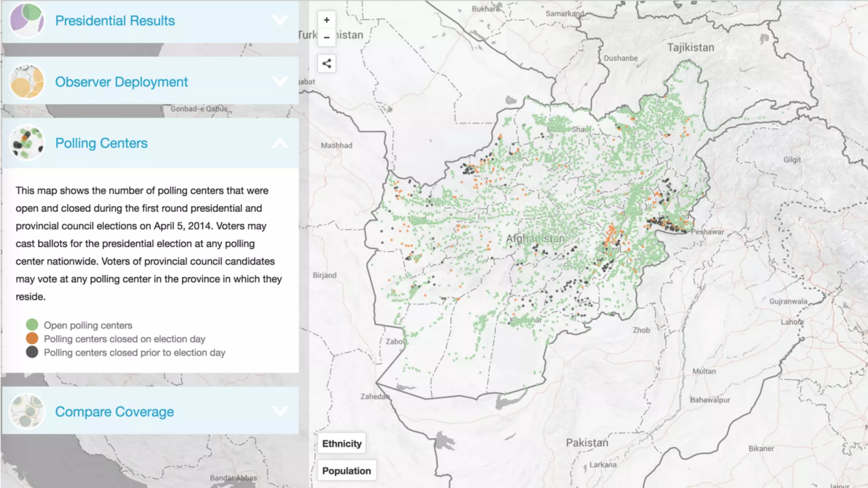The image size is (868, 488).
Task: Click the Presidential Results circular icon
Action: 27,19
